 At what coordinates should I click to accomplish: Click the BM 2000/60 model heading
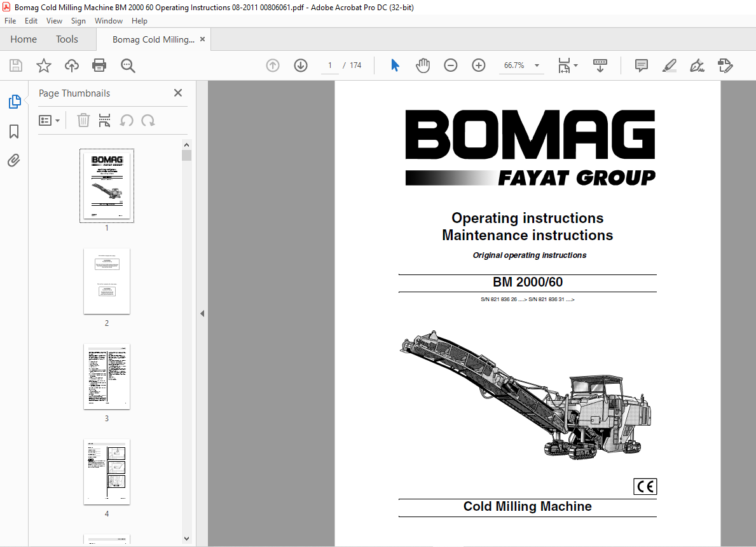tap(528, 282)
